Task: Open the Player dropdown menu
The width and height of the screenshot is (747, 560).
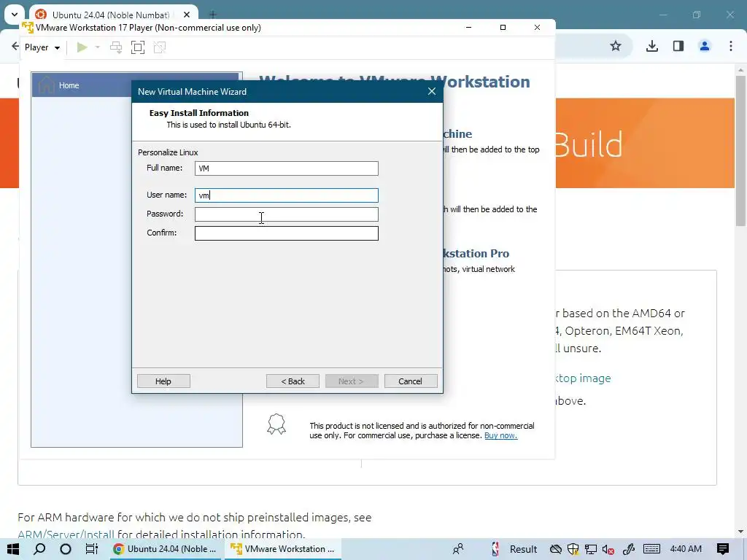Action: point(42,47)
